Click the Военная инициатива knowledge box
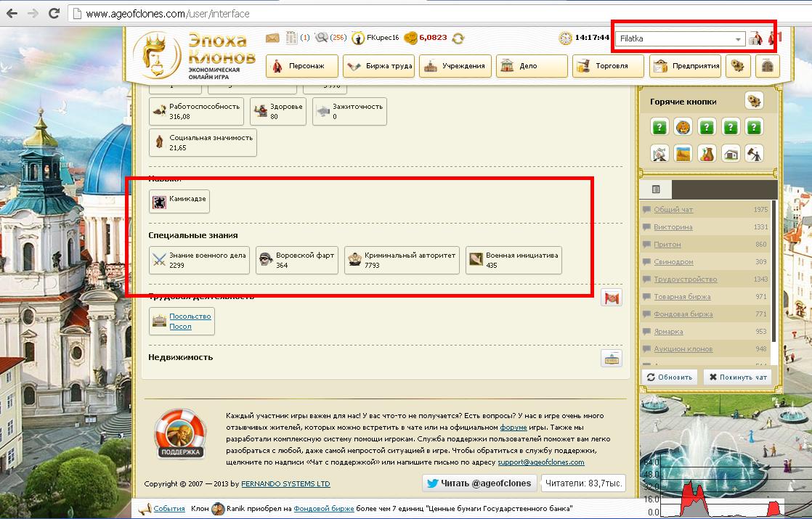 513,260
